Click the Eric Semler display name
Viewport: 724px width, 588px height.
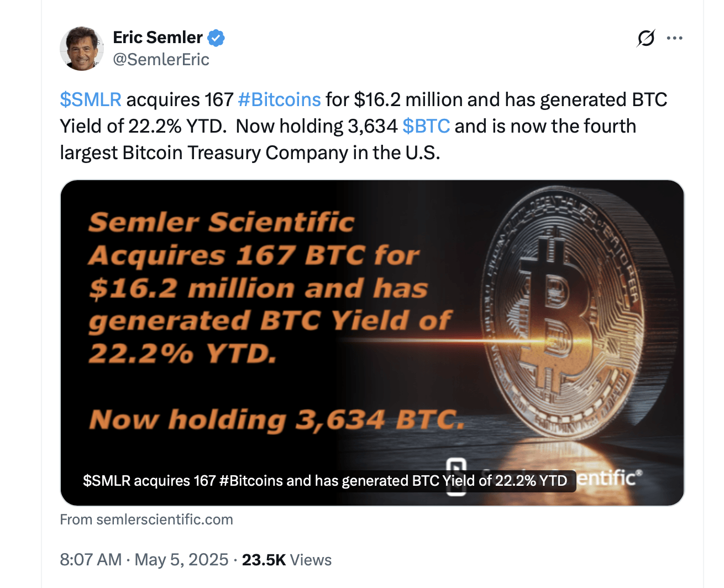coord(158,37)
